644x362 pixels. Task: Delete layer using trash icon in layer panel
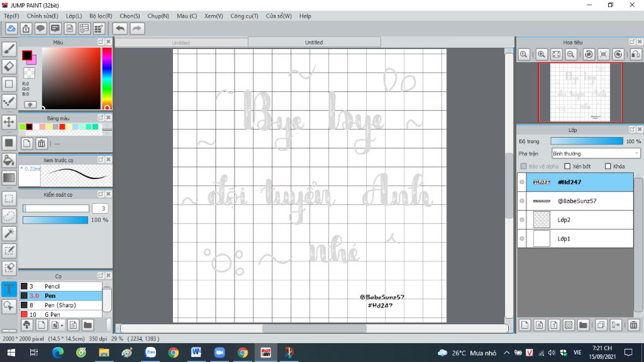(x=633, y=325)
